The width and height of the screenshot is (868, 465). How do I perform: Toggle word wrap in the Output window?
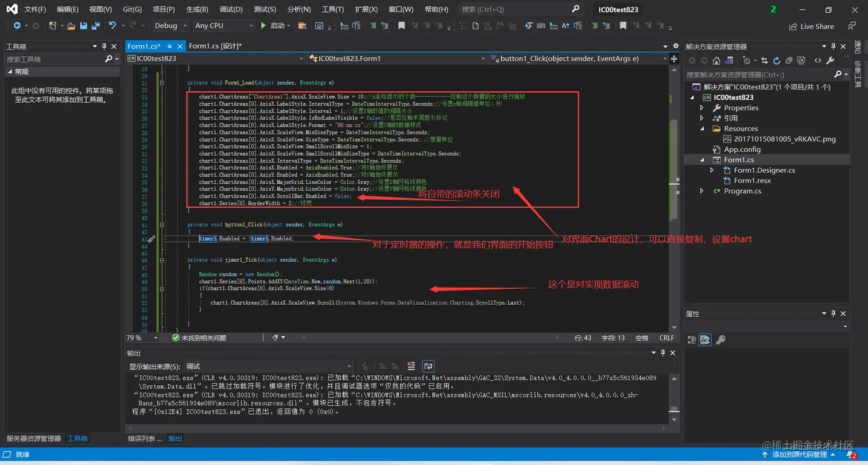(428, 366)
